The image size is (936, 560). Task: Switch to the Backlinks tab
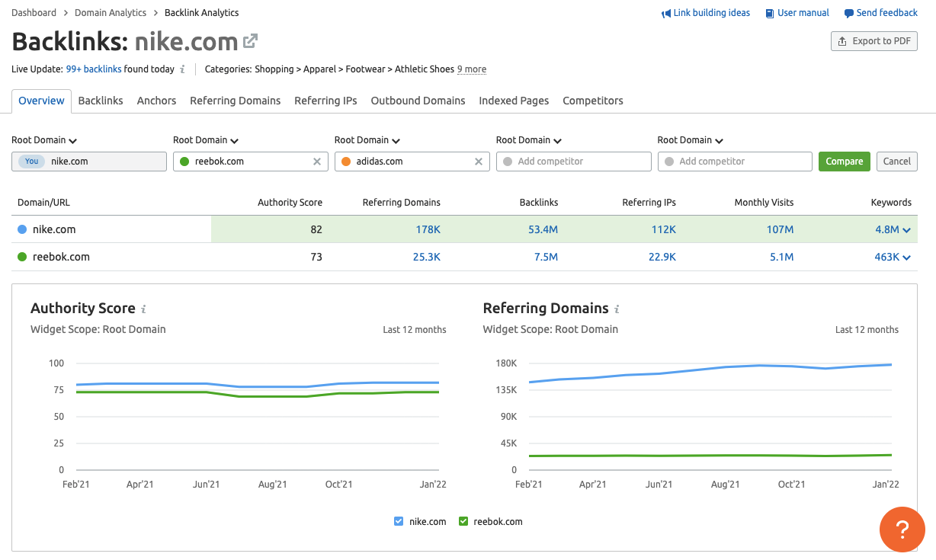(x=101, y=101)
